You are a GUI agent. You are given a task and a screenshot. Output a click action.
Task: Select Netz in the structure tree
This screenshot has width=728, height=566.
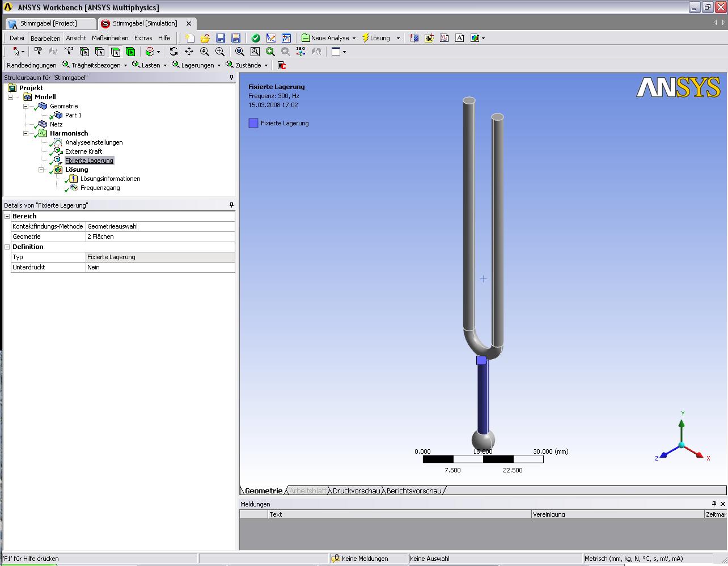(56, 124)
